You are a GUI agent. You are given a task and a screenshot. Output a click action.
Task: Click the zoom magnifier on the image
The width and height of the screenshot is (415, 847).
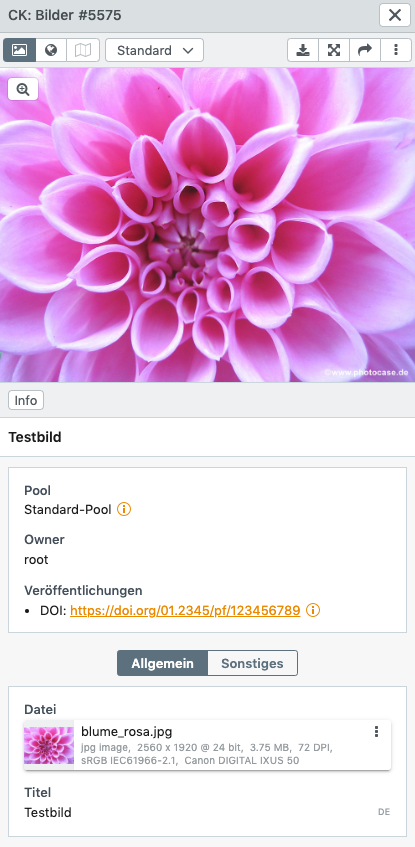click(23, 89)
